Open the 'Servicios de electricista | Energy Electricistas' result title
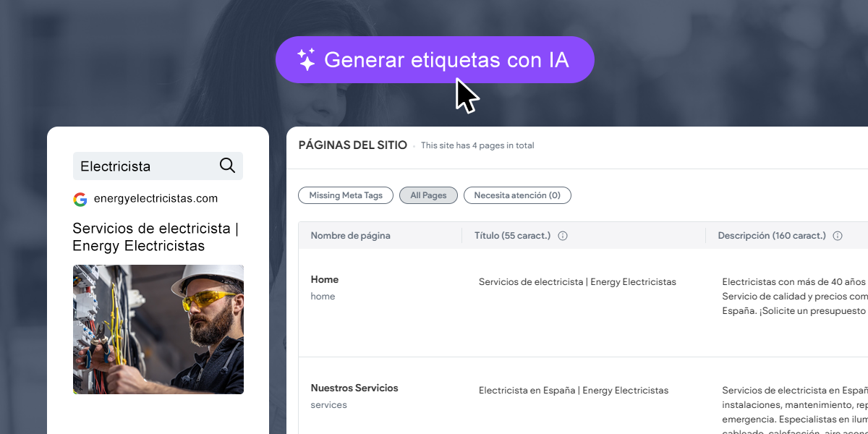Screen dimensions: 868x434 [x=156, y=237]
